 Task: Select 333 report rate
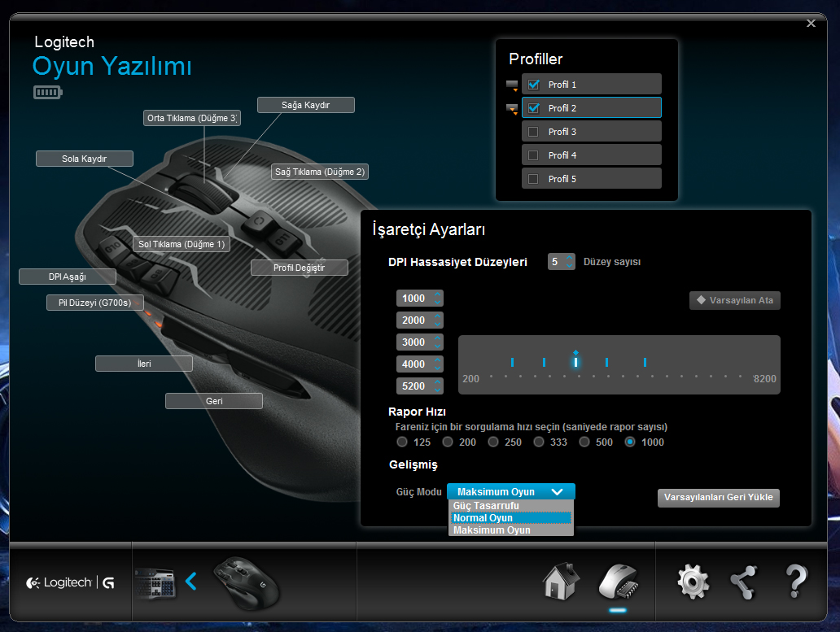click(539, 442)
